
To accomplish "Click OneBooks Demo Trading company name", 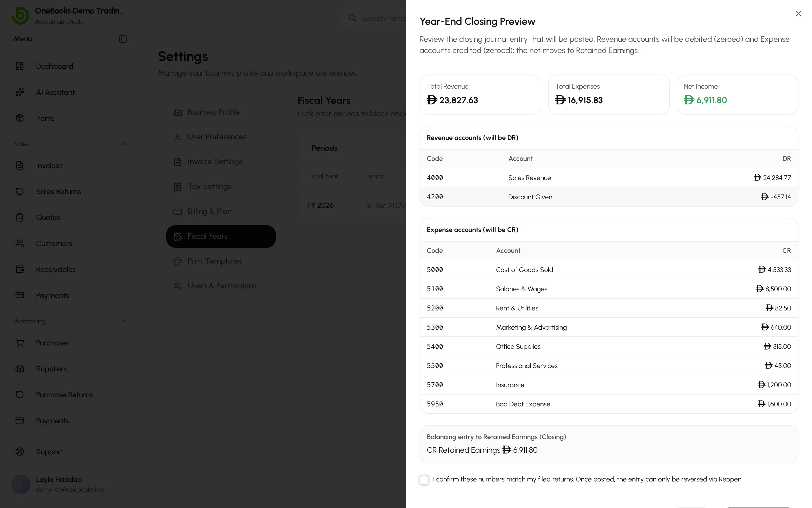I will 80,11.
